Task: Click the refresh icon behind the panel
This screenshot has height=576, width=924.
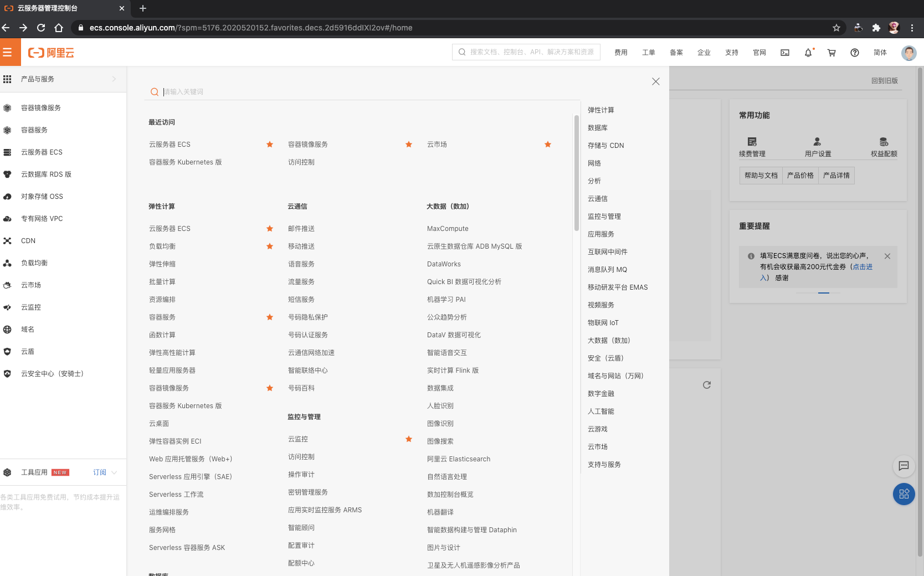Action: (707, 385)
